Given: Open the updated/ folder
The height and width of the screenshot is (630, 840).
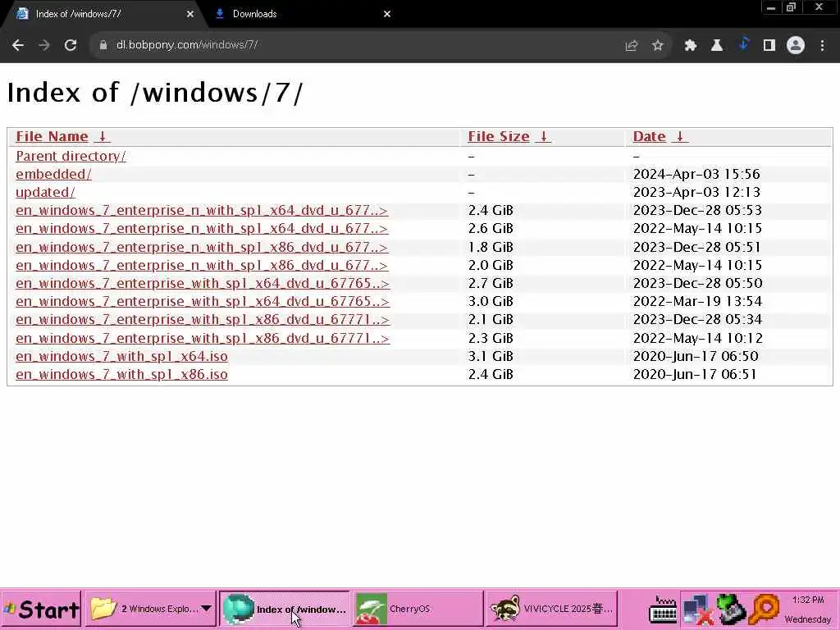Looking at the screenshot, I should 46,192.
